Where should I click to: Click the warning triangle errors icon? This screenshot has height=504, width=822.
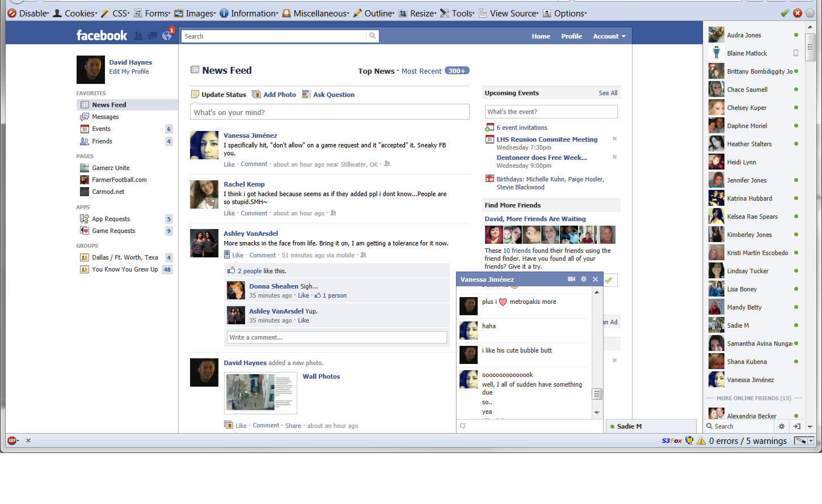(701, 441)
